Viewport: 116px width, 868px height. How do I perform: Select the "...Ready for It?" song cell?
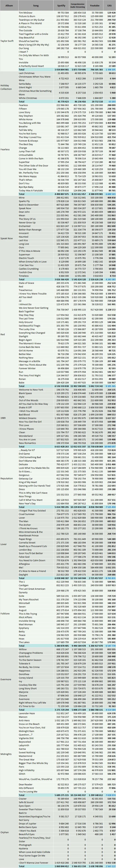(36, 450)
